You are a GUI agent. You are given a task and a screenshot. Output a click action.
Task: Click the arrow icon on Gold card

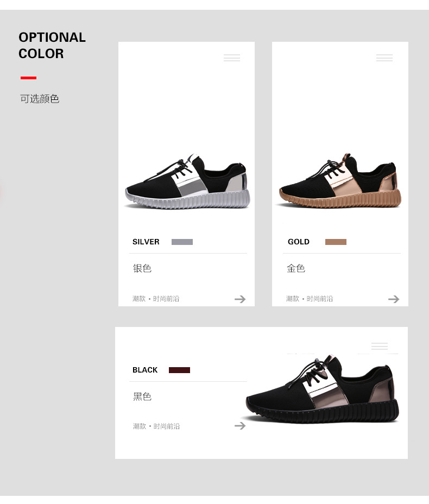point(394,299)
